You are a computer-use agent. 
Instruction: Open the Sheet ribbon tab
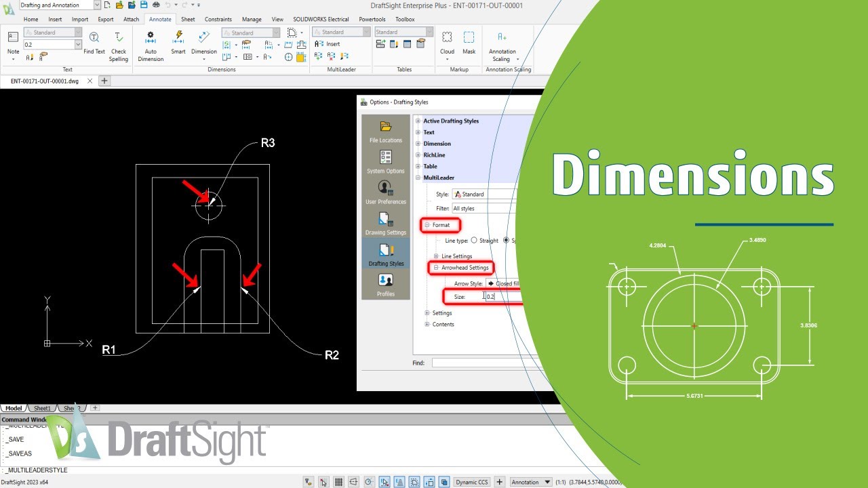(x=188, y=20)
